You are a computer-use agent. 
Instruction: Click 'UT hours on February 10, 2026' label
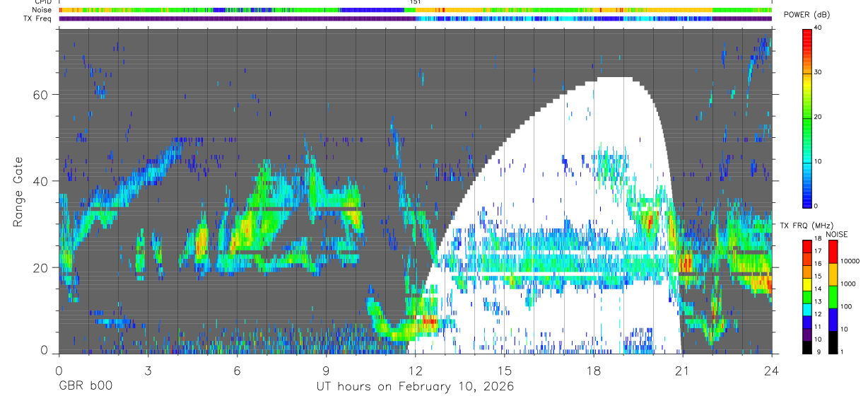(415, 387)
